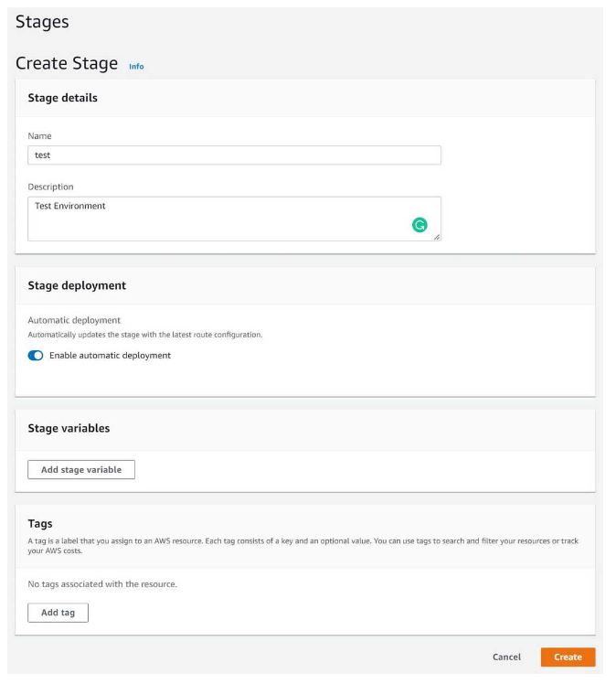The image size is (616, 684).
Task: Select the Stages page heading
Action: coord(42,22)
